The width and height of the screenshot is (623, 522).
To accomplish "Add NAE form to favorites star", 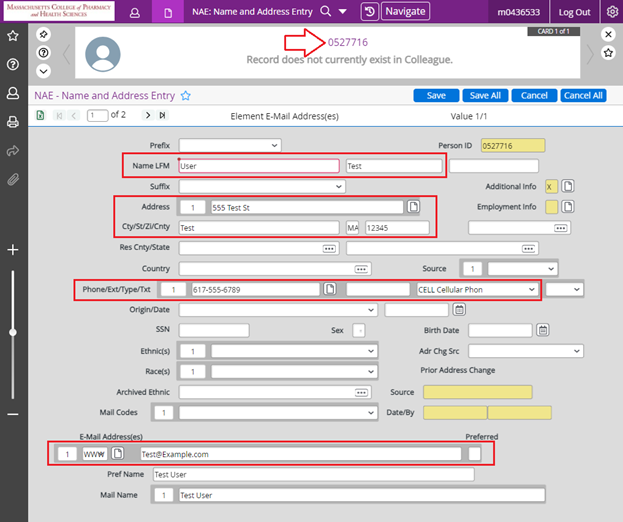I will 186,96.
